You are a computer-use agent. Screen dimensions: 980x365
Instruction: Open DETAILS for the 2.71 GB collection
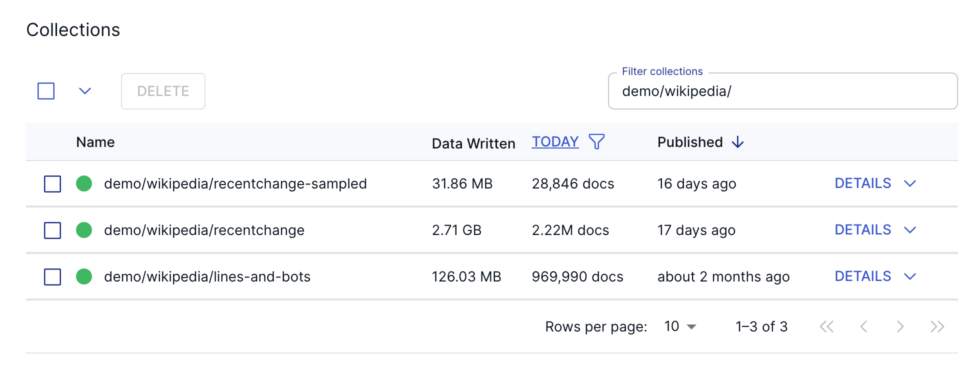coord(863,230)
